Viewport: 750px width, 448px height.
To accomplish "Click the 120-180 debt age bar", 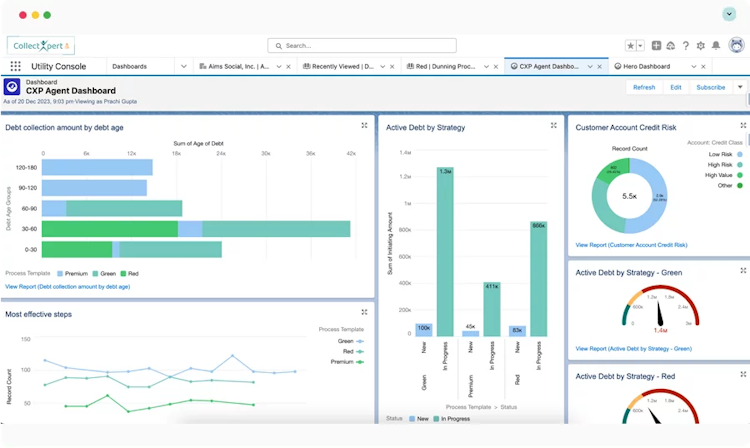I will point(97,167).
